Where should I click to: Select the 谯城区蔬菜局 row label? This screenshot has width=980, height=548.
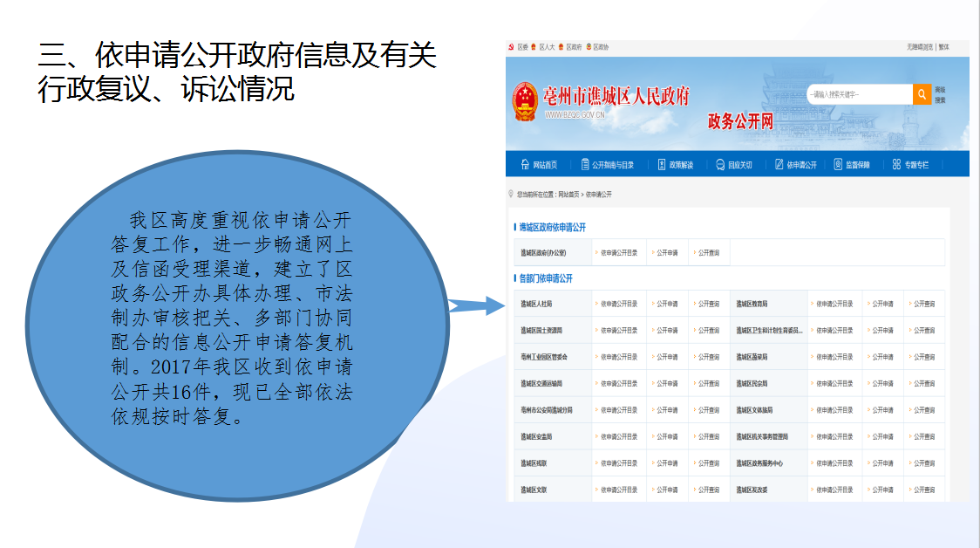pyautogui.click(x=752, y=357)
